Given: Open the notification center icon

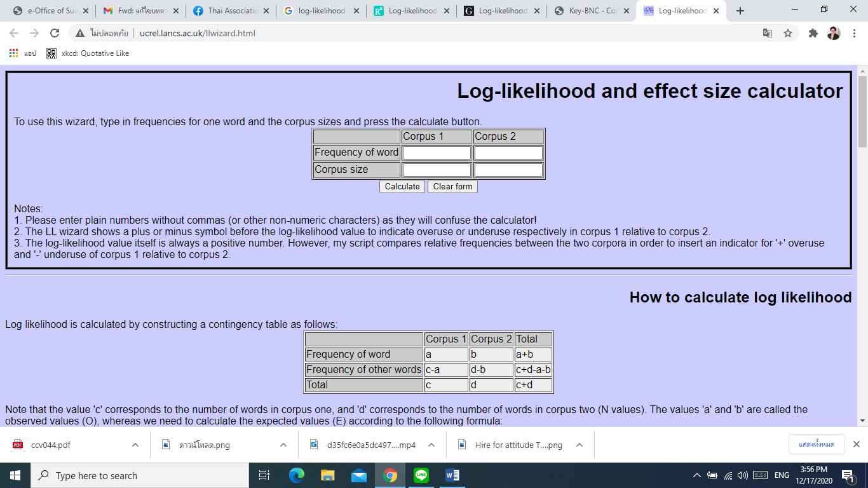Looking at the screenshot, I should point(848,475).
